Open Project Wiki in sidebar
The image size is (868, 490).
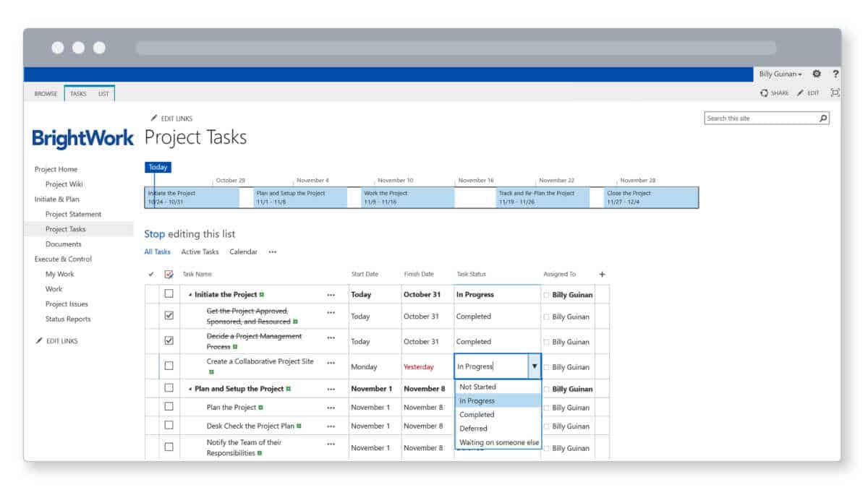pos(64,184)
